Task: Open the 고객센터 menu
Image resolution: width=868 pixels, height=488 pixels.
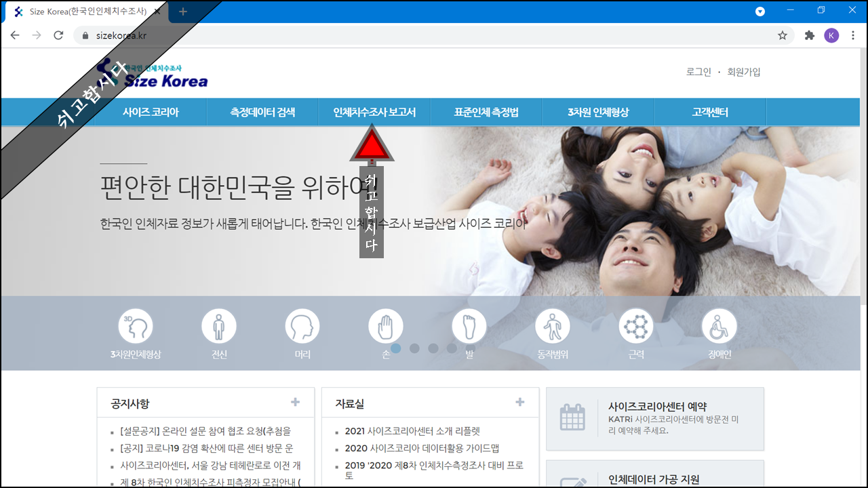Action: point(710,113)
